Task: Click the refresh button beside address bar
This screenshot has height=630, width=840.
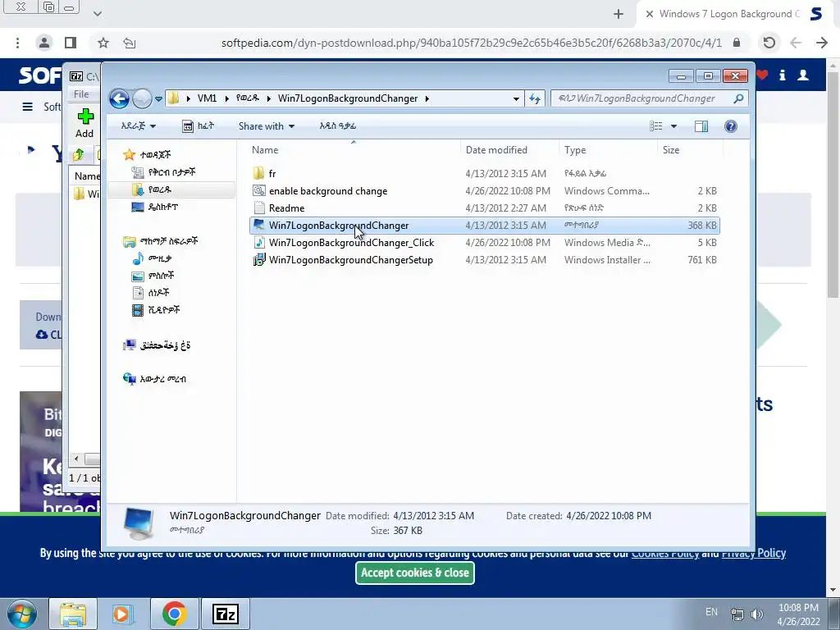Action: (x=535, y=98)
